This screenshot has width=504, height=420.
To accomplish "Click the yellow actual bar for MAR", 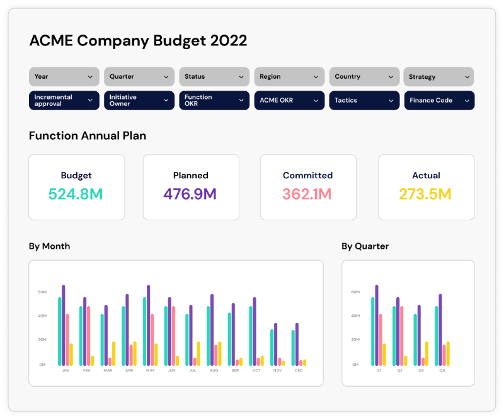I will [x=113, y=353].
